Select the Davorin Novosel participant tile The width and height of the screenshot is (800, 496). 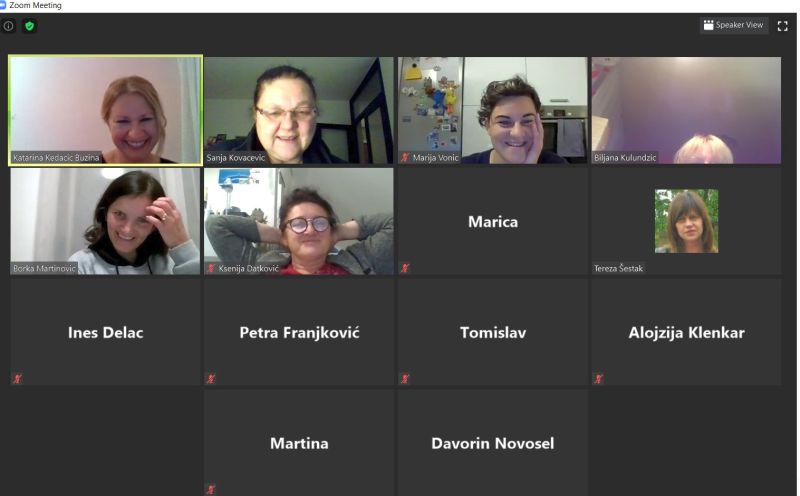click(x=493, y=442)
